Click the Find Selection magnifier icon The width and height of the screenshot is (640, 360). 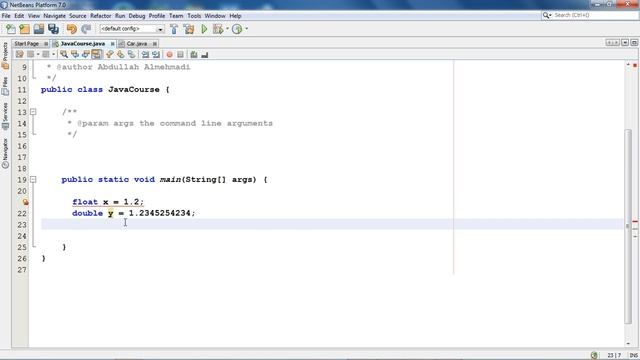pos(64,54)
